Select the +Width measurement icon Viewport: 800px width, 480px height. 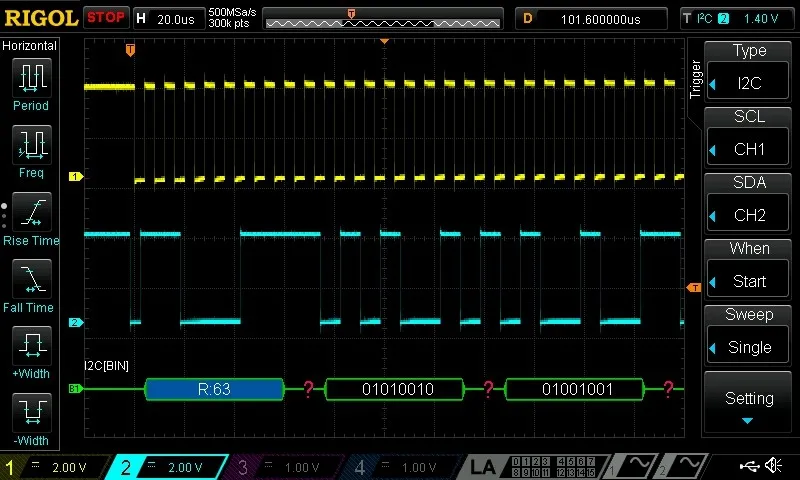(x=30, y=346)
